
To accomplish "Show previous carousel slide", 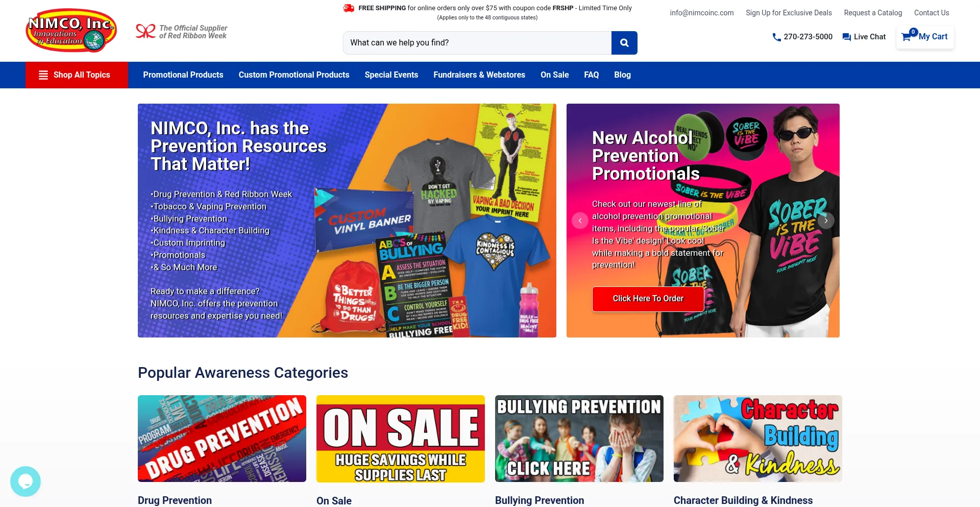I will [580, 221].
